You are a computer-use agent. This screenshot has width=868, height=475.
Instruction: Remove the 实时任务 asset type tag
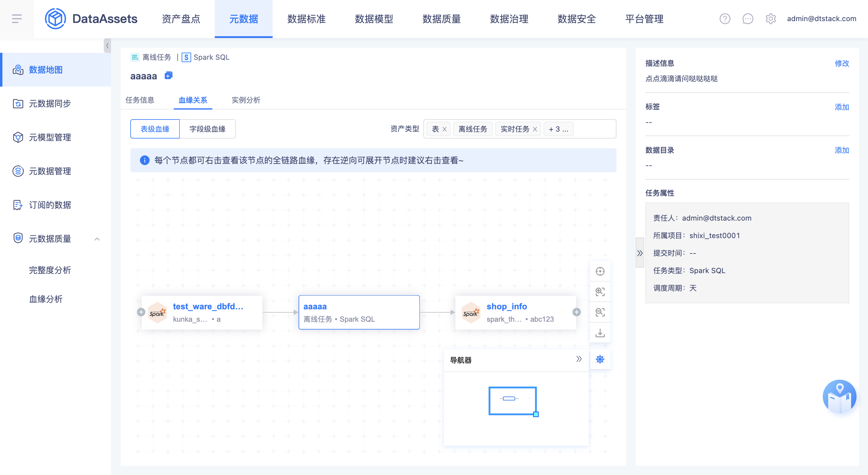click(535, 129)
